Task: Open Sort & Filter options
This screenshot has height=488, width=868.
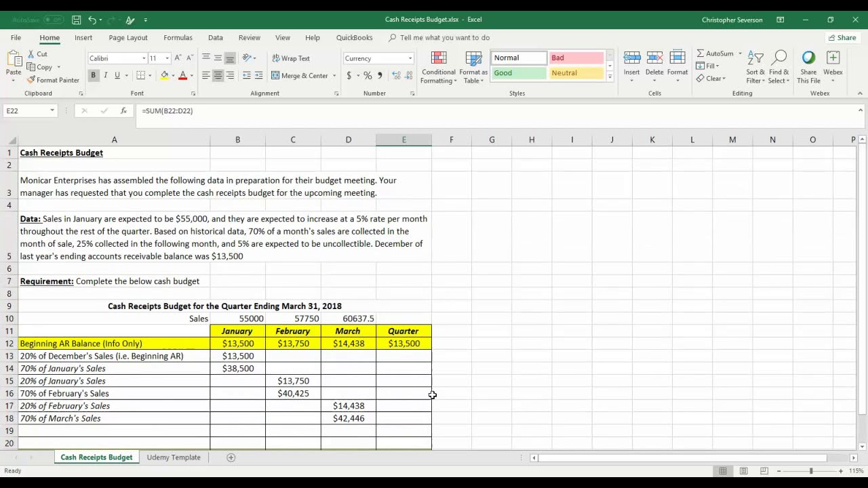Action: [755, 67]
